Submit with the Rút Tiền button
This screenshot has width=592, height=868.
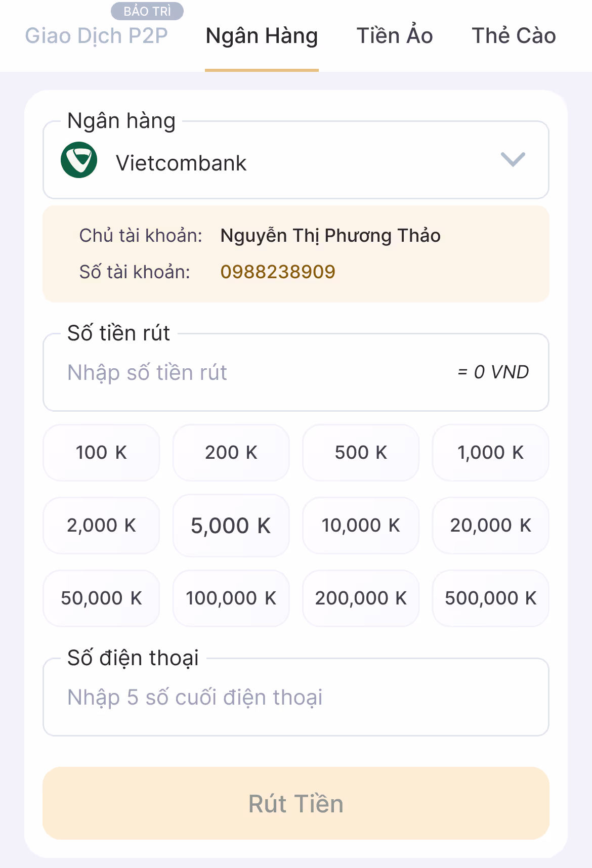coord(296,803)
